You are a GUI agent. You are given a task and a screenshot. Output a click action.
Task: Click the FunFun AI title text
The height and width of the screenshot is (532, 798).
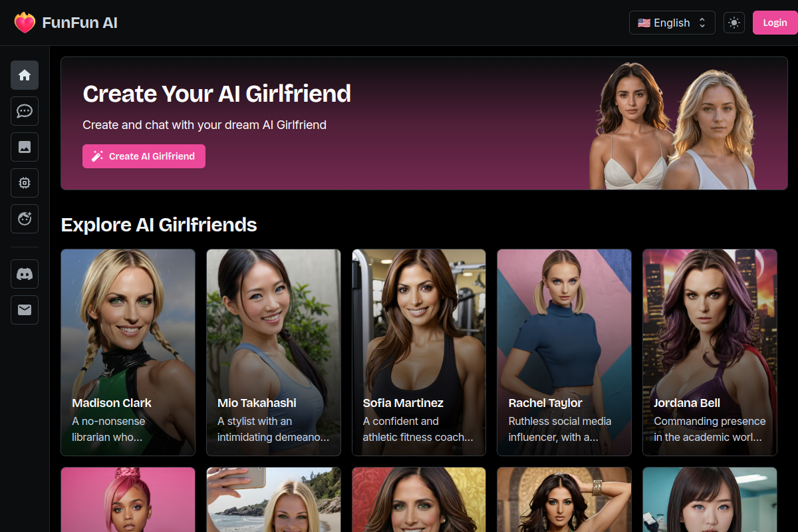coord(80,23)
